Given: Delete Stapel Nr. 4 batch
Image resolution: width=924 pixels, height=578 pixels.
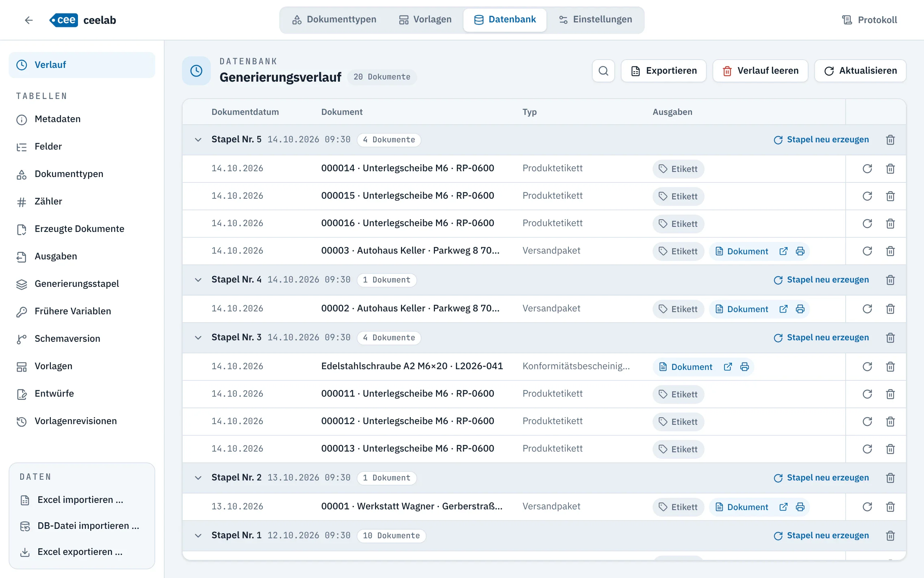Looking at the screenshot, I should [890, 280].
